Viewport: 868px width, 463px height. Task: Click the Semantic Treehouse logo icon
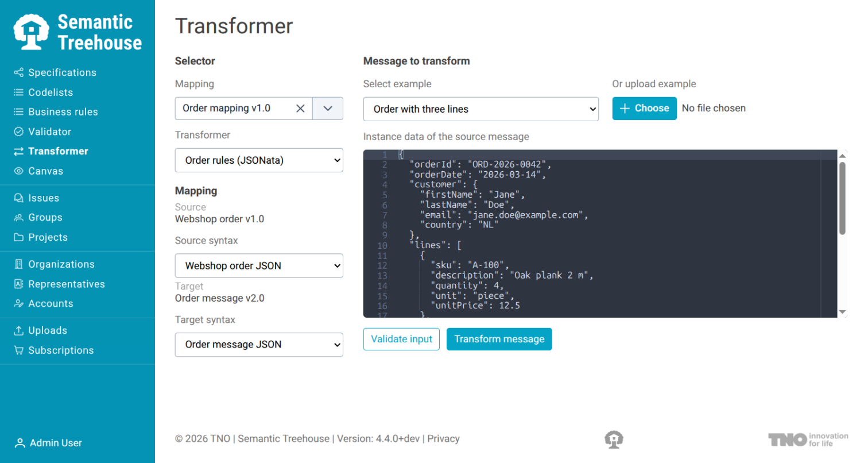pyautogui.click(x=32, y=32)
